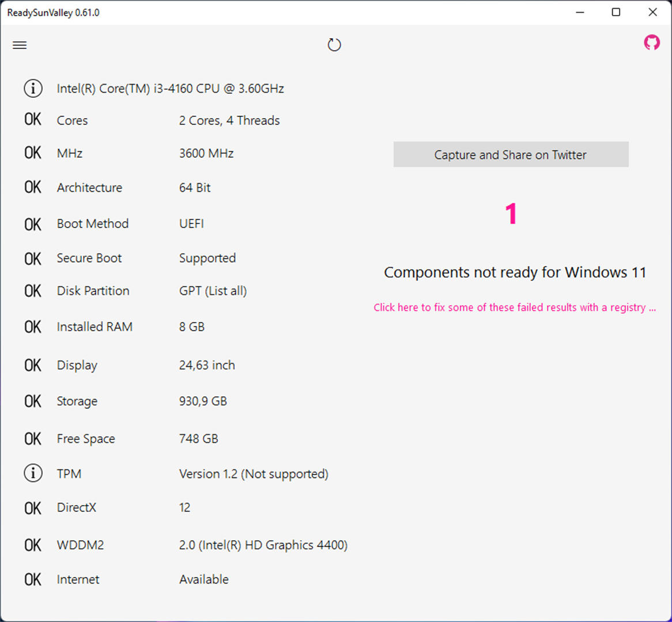Screen dimensions: 672x622
Task: Click the TPM label
Action: coord(69,474)
